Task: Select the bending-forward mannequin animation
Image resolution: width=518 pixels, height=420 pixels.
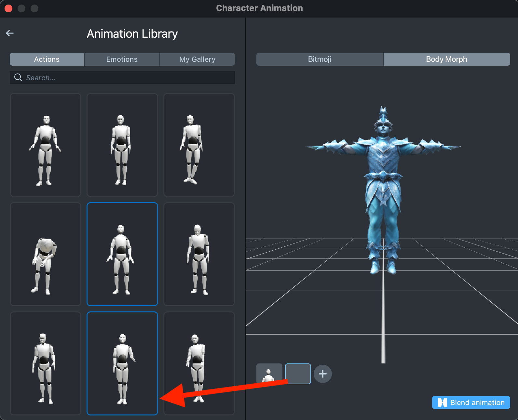Action: [x=46, y=254]
